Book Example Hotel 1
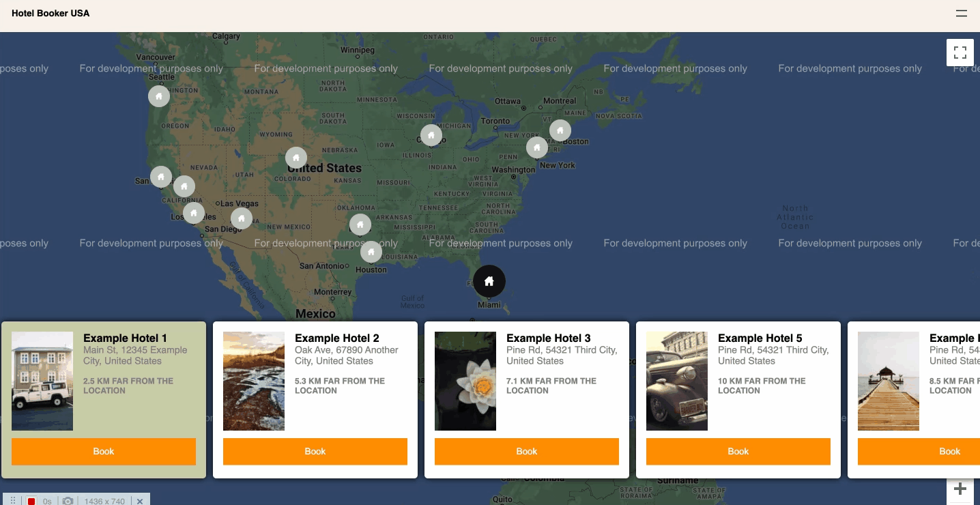Screen dimensions: 980x505 (104, 452)
